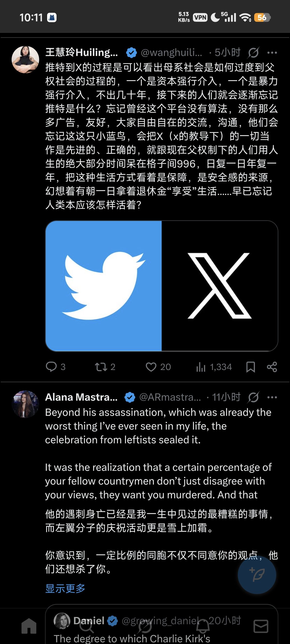Open 王慧玲 profile avatar
This screenshot has height=644, width=290.
[25, 60]
